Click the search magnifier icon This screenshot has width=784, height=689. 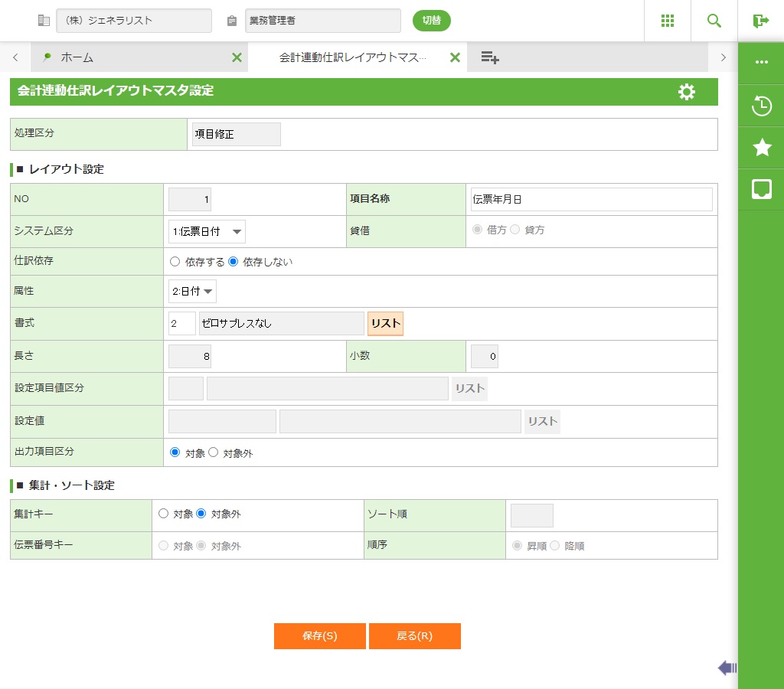(714, 21)
